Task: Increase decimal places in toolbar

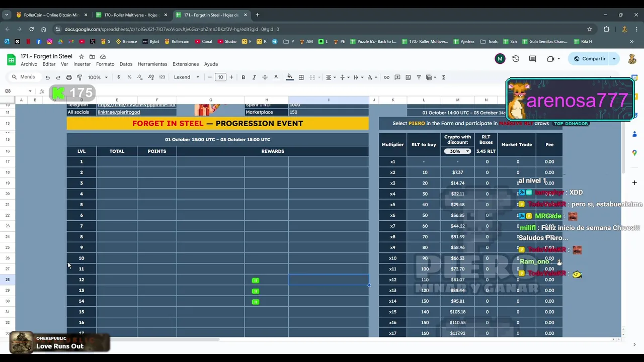Action: point(151,77)
